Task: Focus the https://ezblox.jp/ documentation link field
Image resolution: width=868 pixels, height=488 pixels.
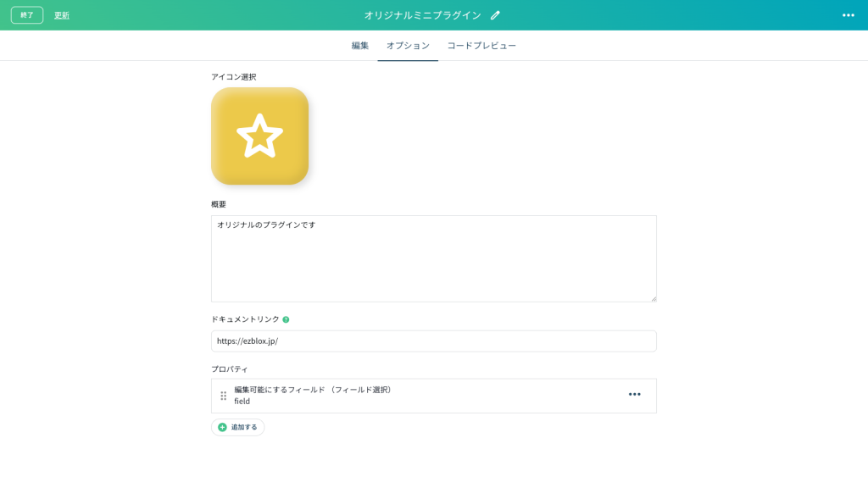Action: tap(434, 341)
